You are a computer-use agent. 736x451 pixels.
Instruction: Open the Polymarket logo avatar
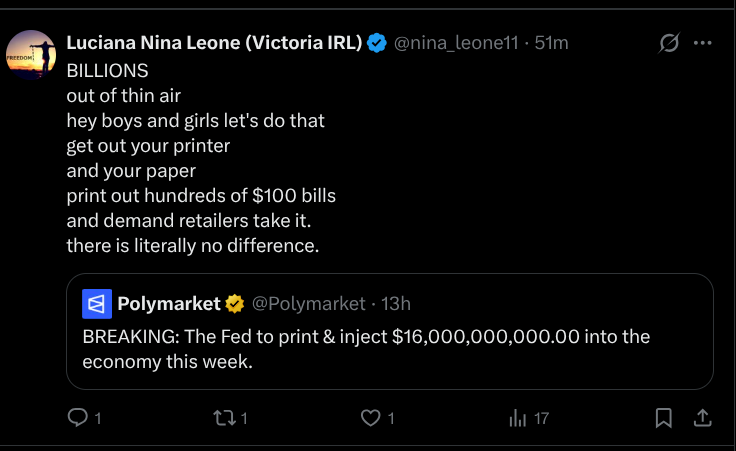pos(96,303)
